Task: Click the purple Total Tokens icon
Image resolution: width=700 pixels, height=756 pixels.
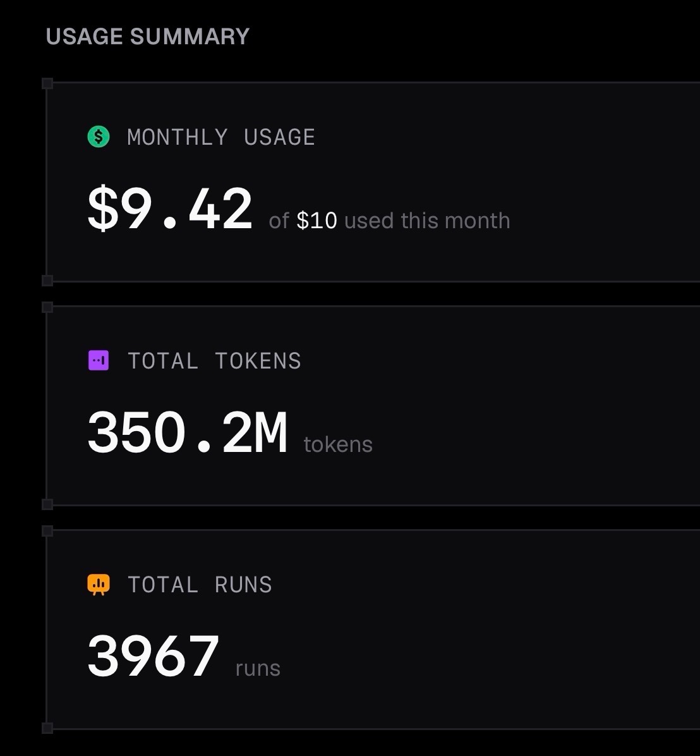Action: [x=99, y=361]
